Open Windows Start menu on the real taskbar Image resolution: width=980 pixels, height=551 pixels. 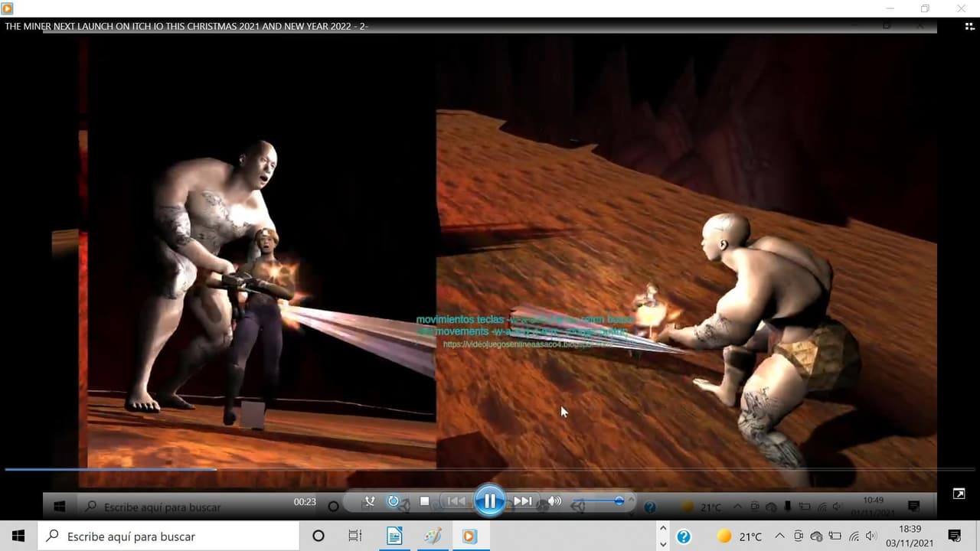[x=18, y=536]
